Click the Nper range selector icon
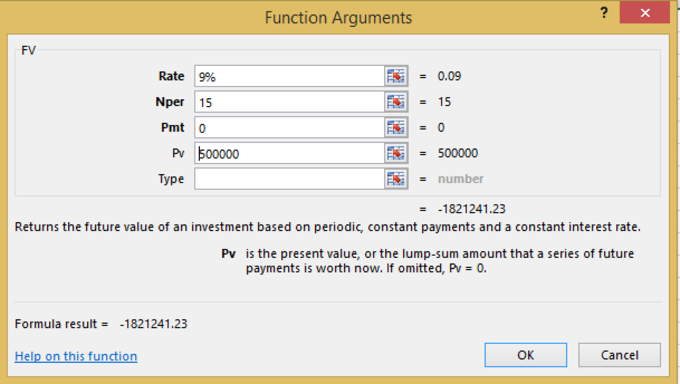The width and height of the screenshot is (680, 384). coord(396,102)
